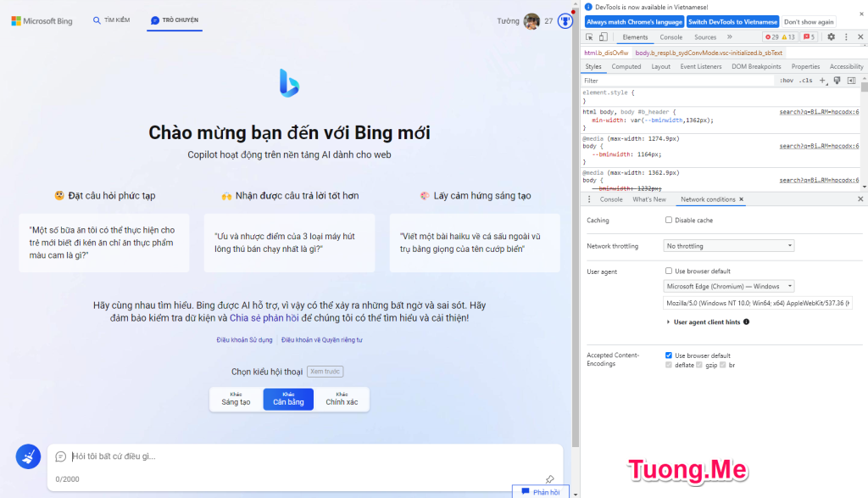Open the drawer three-dot menu
Viewport: 868px width, 498px height.
(x=589, y=199)
